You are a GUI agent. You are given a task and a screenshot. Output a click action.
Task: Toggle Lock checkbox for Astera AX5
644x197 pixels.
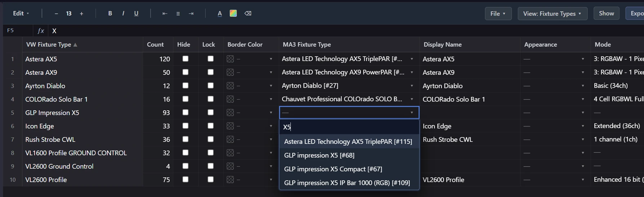(x=211, y=59)
